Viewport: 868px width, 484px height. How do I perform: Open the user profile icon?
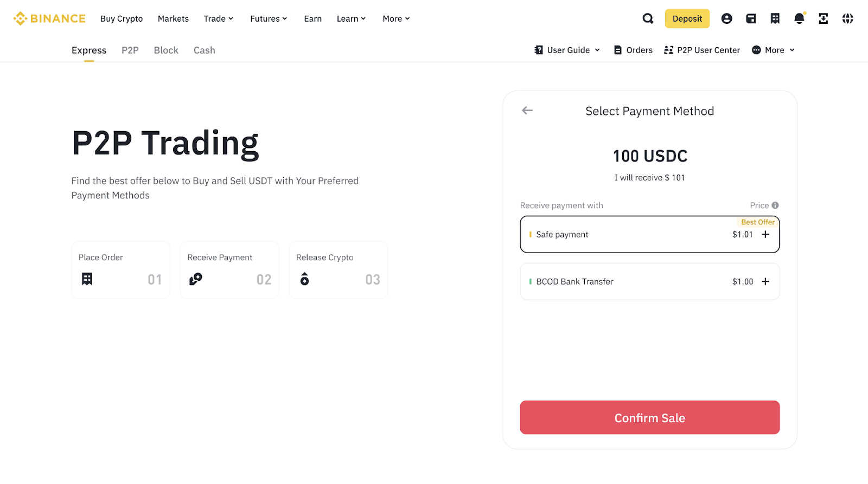[726, 18]
